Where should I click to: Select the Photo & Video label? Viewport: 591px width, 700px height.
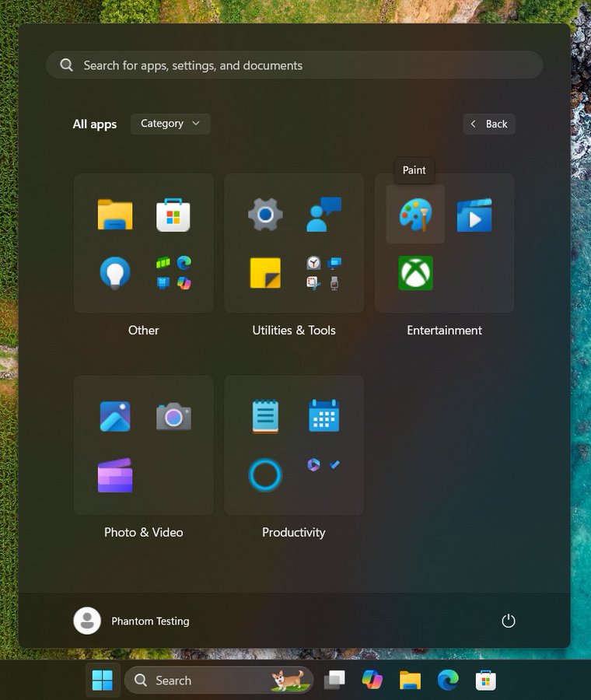click(x=143, y=532)
